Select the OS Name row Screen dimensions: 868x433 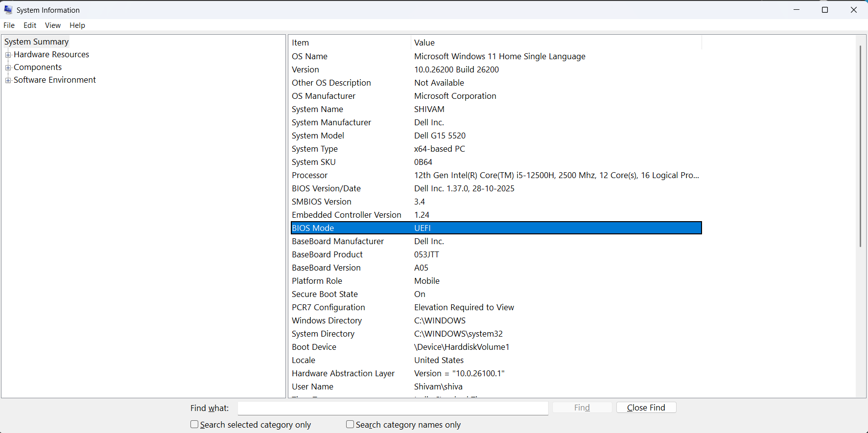pyautogui.click(x=496, y=56)
